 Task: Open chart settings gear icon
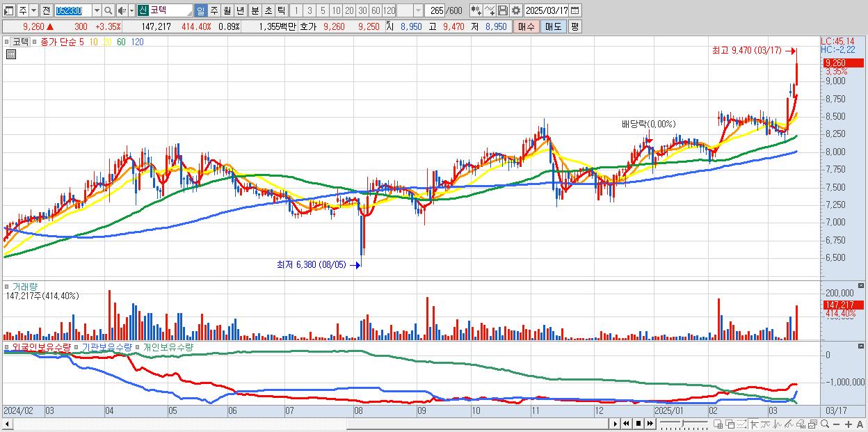point(515,10)
